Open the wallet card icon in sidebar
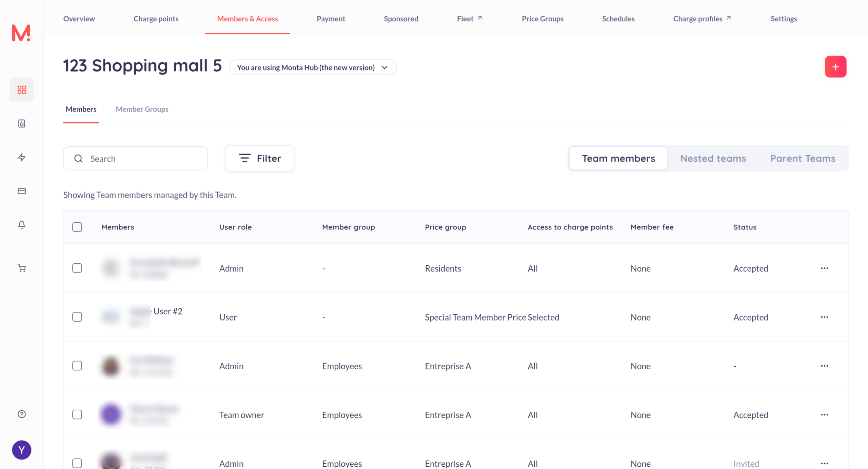This screenshot has height=469, width=868. click(x=22, y=191)
